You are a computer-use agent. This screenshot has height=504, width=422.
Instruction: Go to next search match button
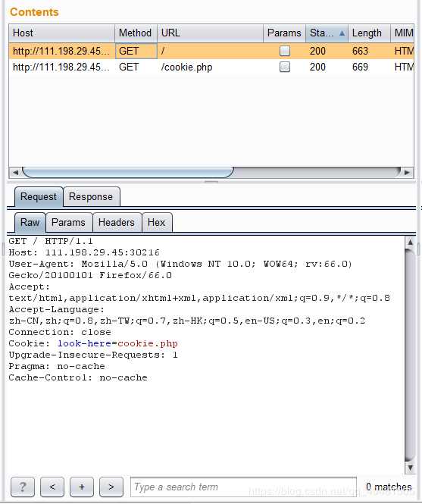coord(111,487)
